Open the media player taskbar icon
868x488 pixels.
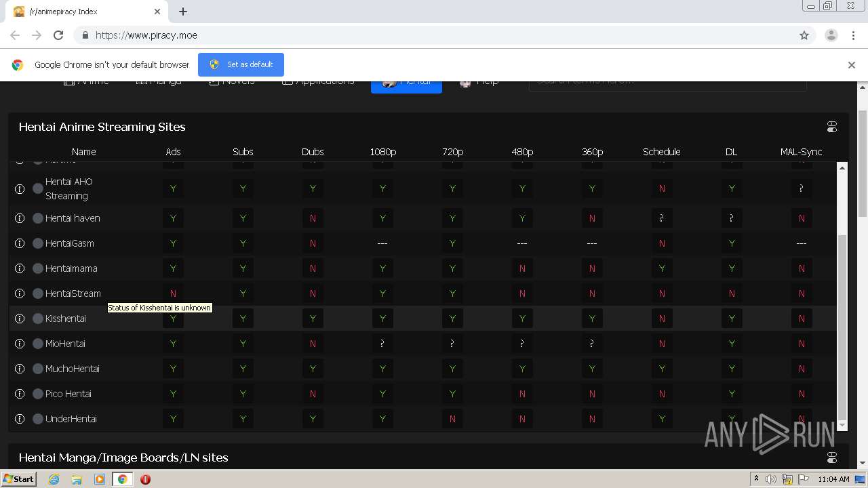click(100, 479)
